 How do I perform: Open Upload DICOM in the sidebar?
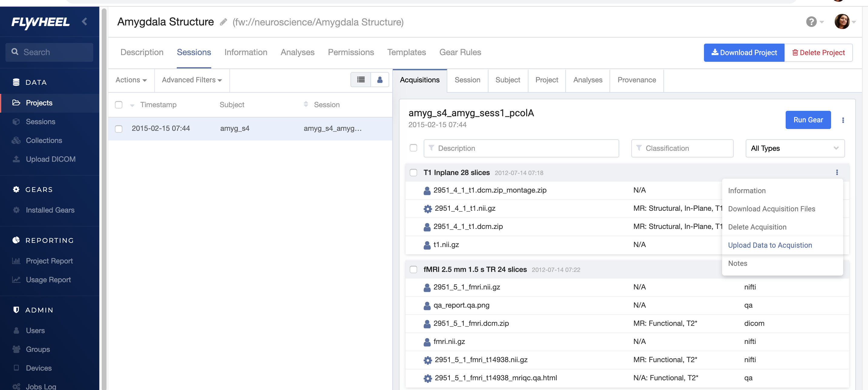pyautogui.click(x=51, y=159)
